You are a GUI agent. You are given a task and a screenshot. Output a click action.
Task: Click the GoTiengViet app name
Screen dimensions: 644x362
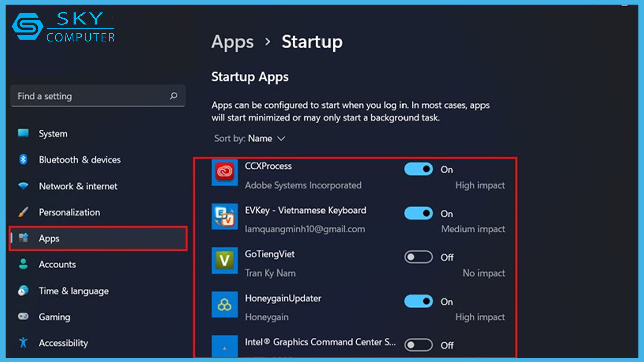(270, 254)
